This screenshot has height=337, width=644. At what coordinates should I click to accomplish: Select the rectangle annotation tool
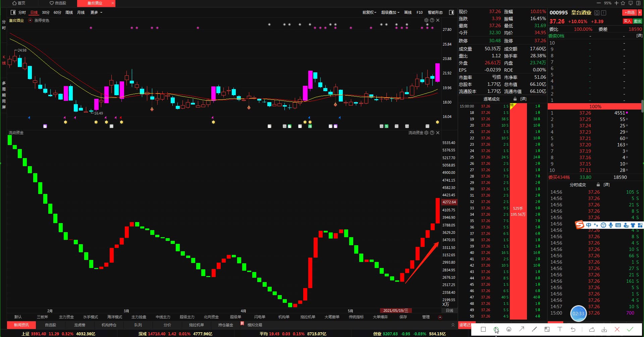point(483,329)
